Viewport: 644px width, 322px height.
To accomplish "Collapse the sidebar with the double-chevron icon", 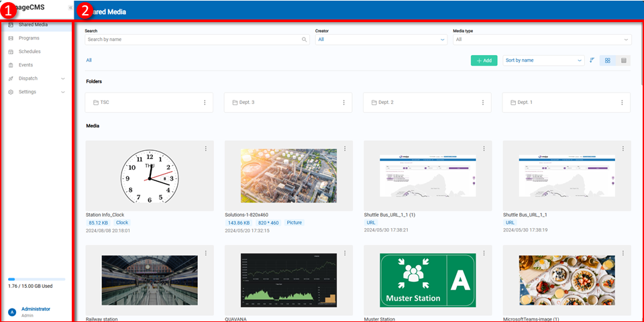I will (x=70, y=7).
